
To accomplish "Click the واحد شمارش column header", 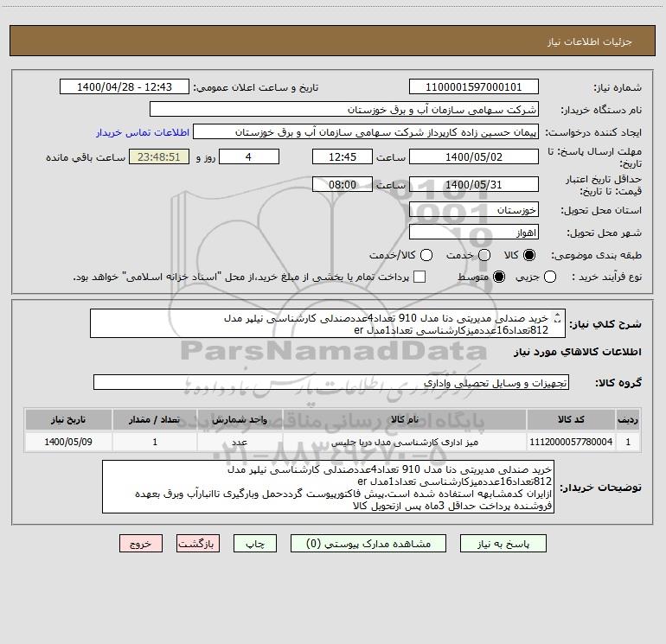I will [240, 419].
